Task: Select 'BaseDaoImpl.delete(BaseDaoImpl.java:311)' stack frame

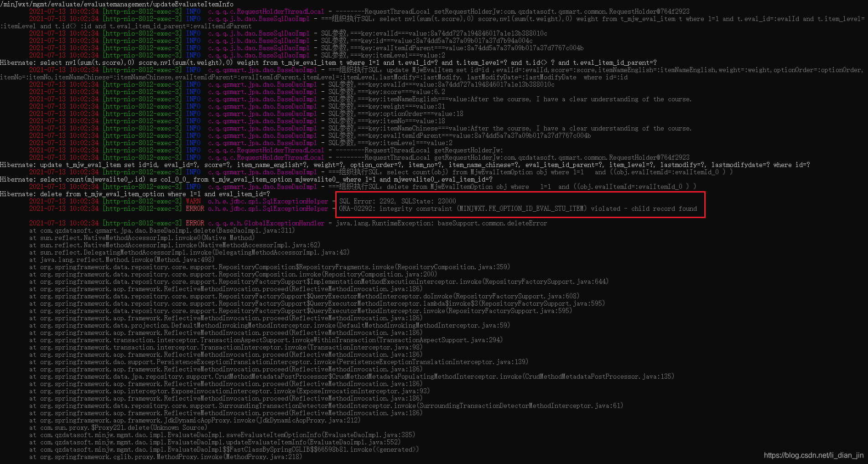Action: point(162,230)
